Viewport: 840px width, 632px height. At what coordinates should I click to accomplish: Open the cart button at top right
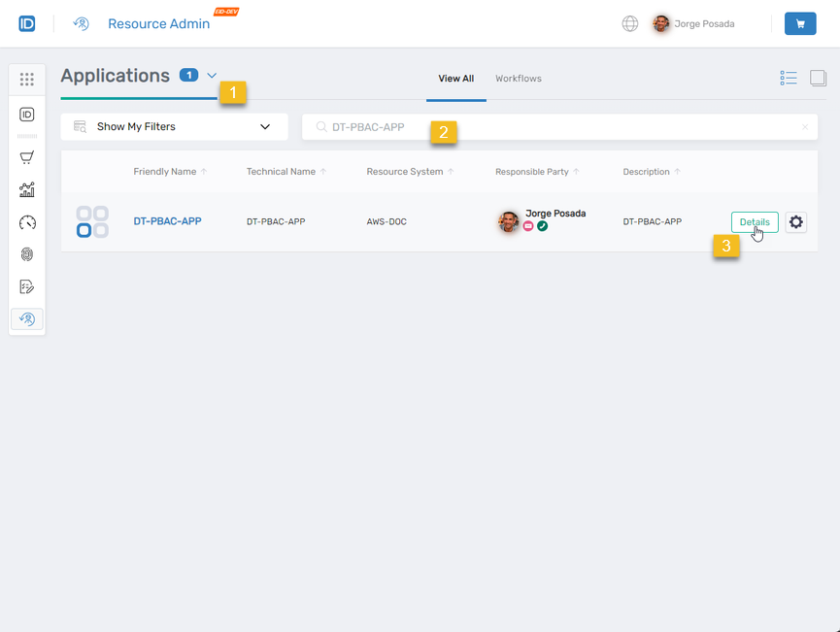point(800,22)
